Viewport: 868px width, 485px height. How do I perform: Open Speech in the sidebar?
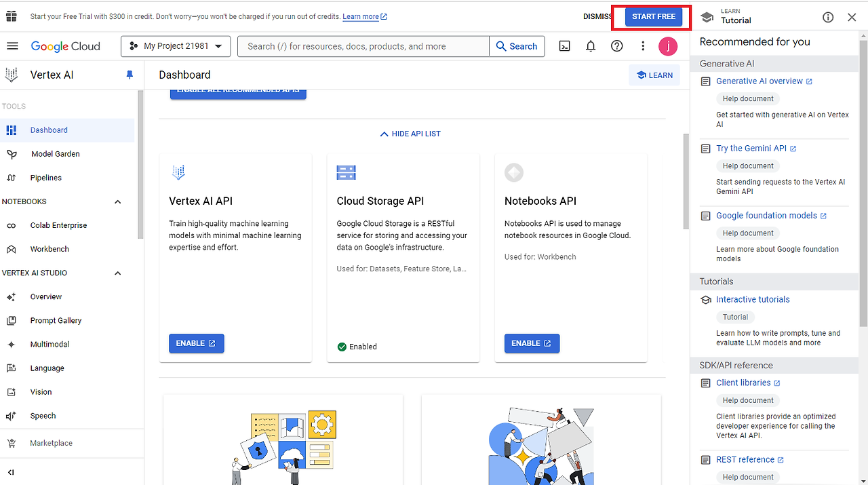click(x=67, y=416)
